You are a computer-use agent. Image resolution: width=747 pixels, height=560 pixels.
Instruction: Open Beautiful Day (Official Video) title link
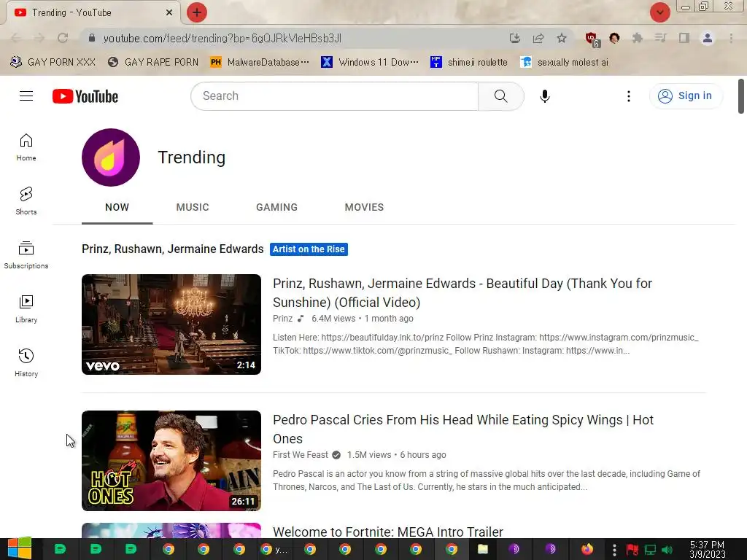click(x=462, y=293)
